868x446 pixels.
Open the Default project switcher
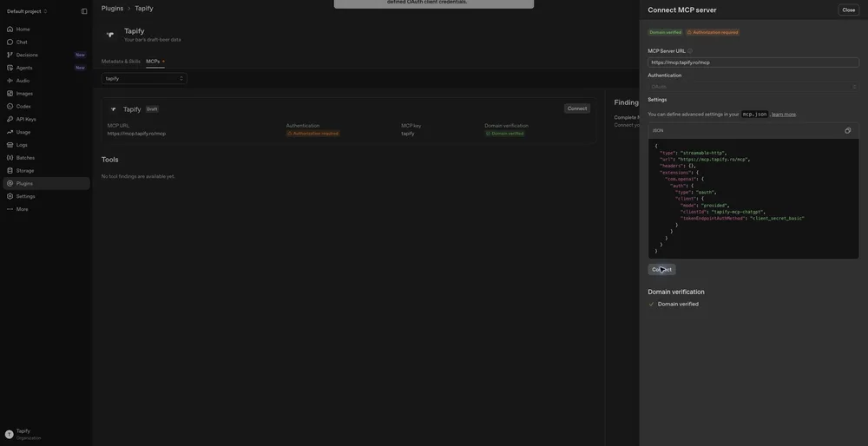pyautogui.click(x=27, y=11)
